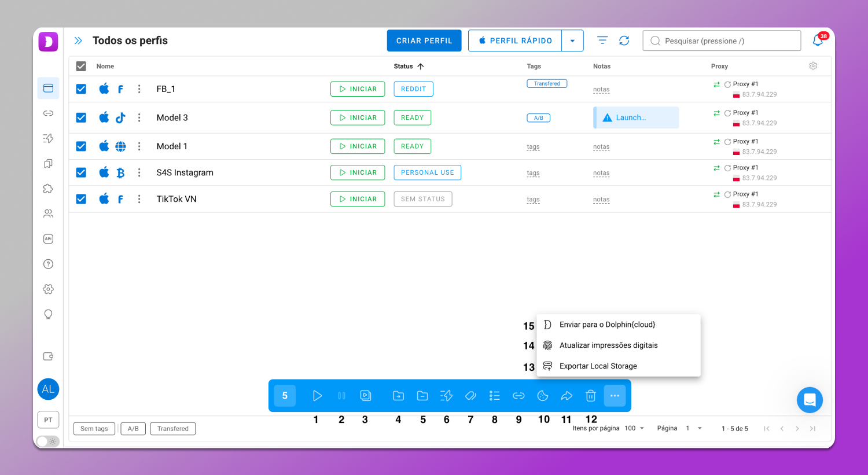Click the table column settings gear
This screenshot has height=475, width=868.
click(x=813, y=66)
